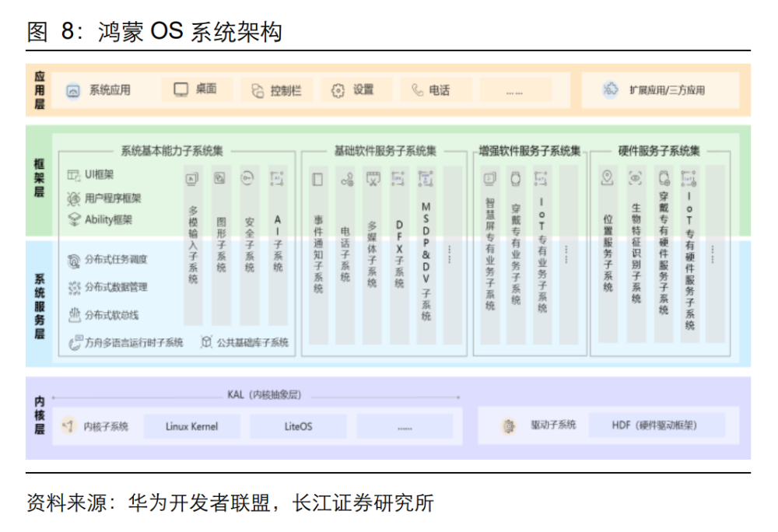Click the 资料来源 source line
The width and height of the screenshot is (778, 532).
click(x=230, y=502)
